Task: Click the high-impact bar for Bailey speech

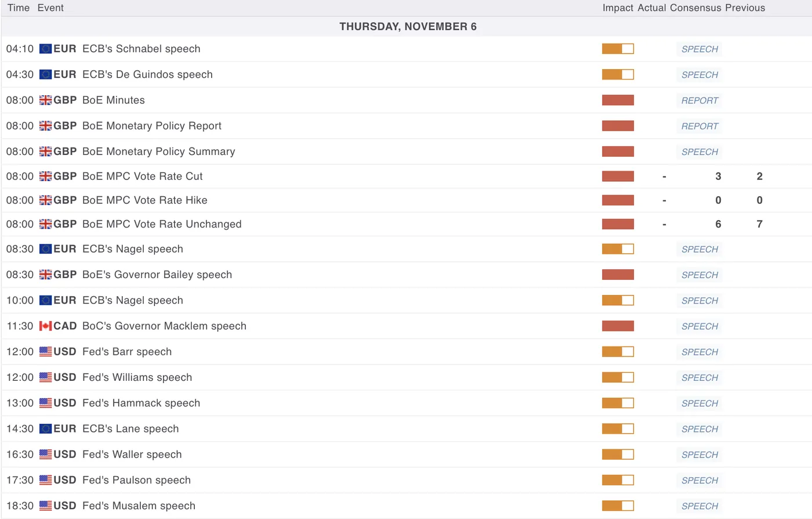Action: coord(618,275)
